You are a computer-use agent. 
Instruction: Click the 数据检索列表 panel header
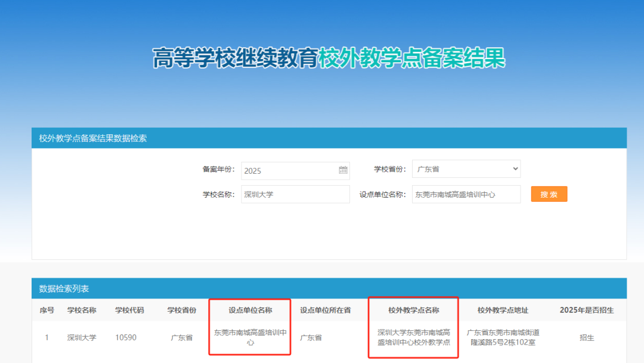click(64, 289)
